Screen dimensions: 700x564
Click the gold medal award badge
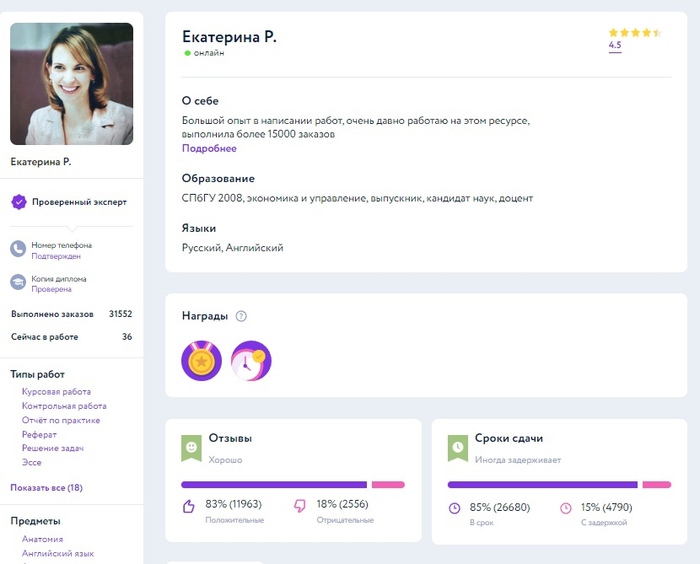tap(201, 361)
